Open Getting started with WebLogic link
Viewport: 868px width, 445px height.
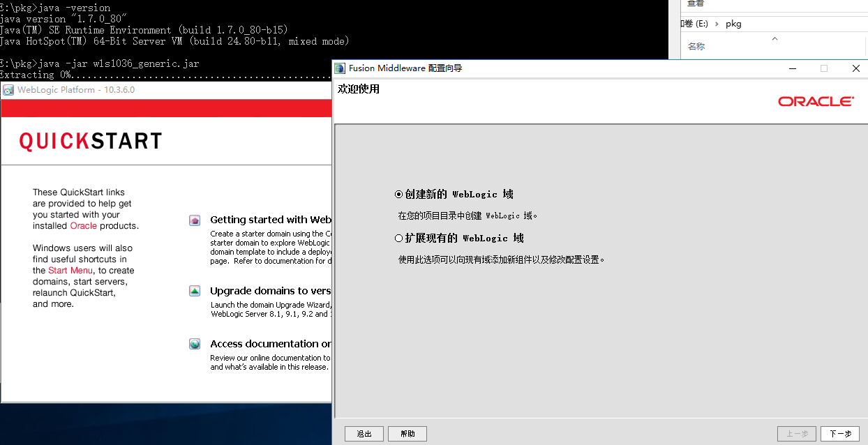click(x=271, y=220)
